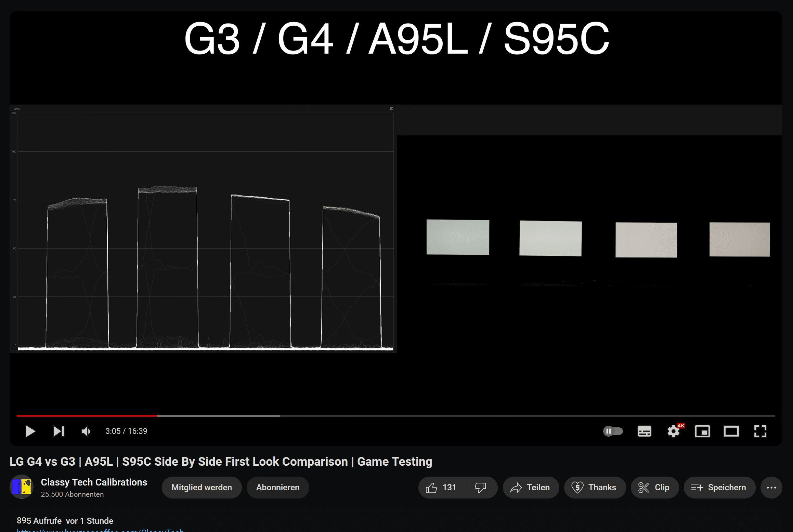Click the video title text
Viewport: 793px width, 532px height.
[x=221, y=462]
